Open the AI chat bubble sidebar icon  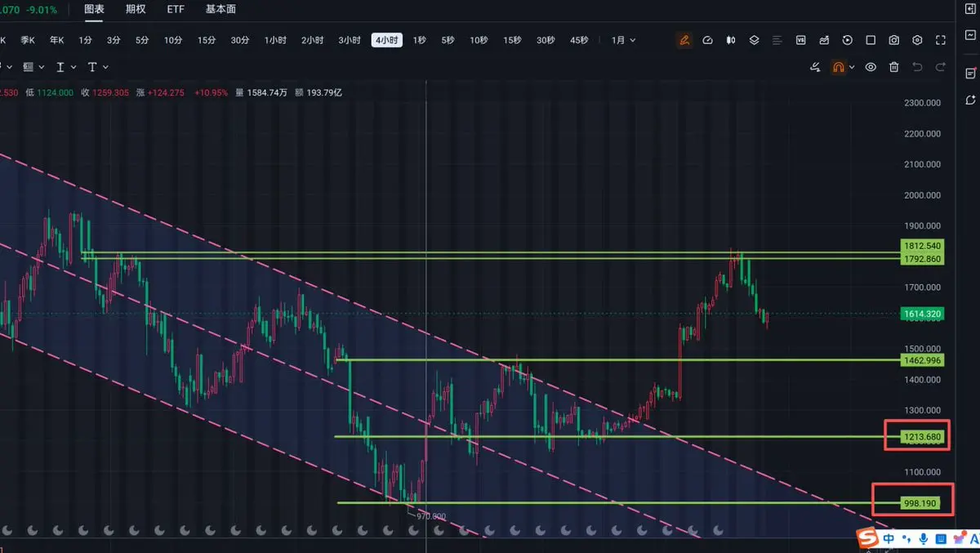[x=969, y=100]
